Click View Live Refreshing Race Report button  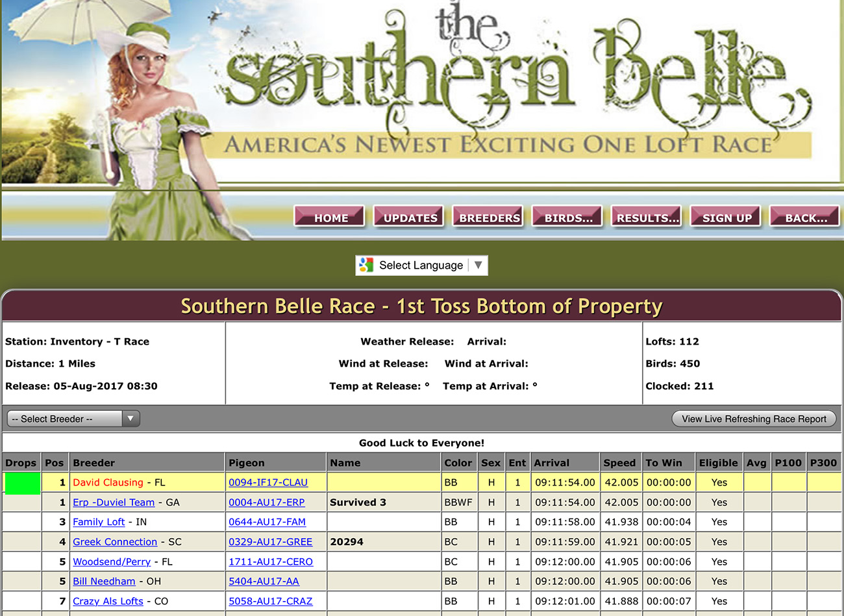pos(754,419)
